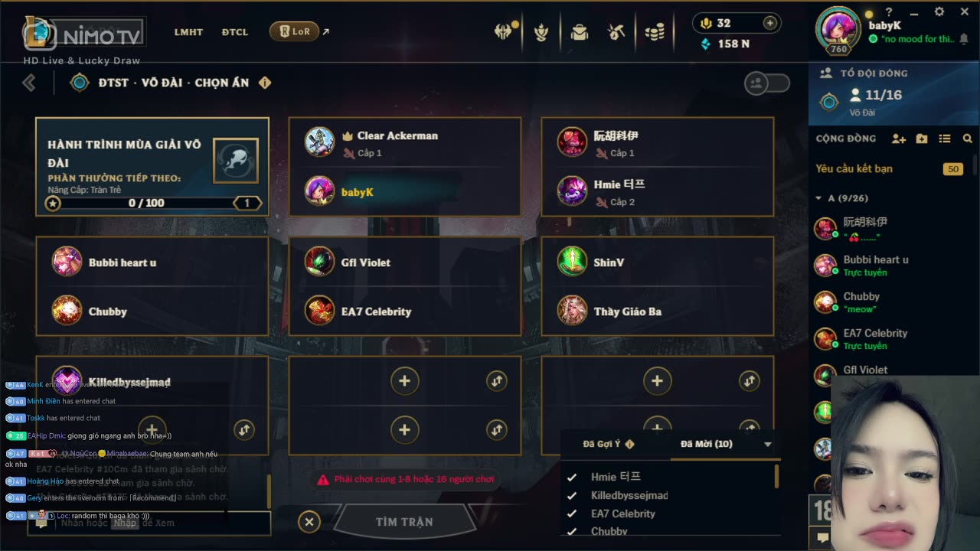Uncheck invited player EA7 Celebrity
Image resolution: width=980 pixels, height=551 pixels.
571,514
